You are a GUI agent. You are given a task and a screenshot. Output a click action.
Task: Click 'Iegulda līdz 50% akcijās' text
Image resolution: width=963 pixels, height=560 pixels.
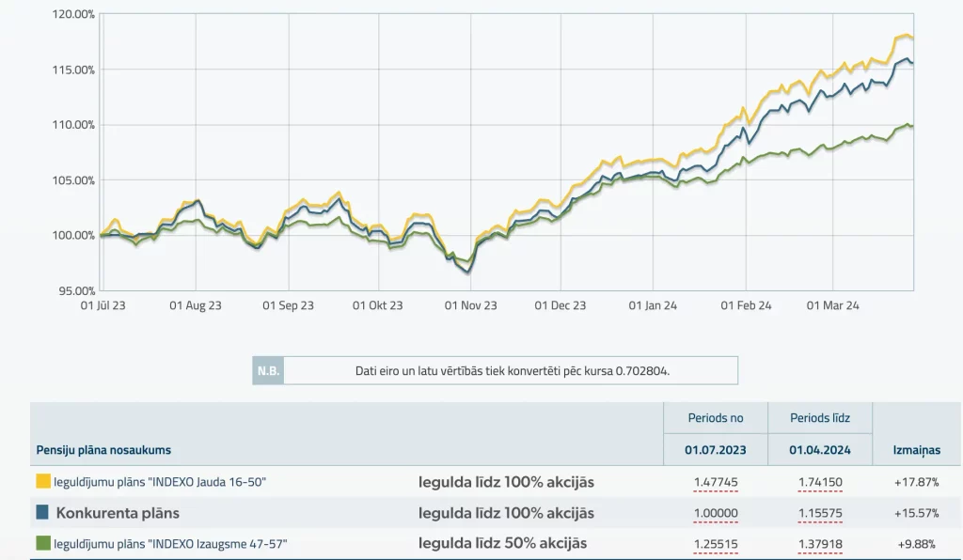coord(502,543)
